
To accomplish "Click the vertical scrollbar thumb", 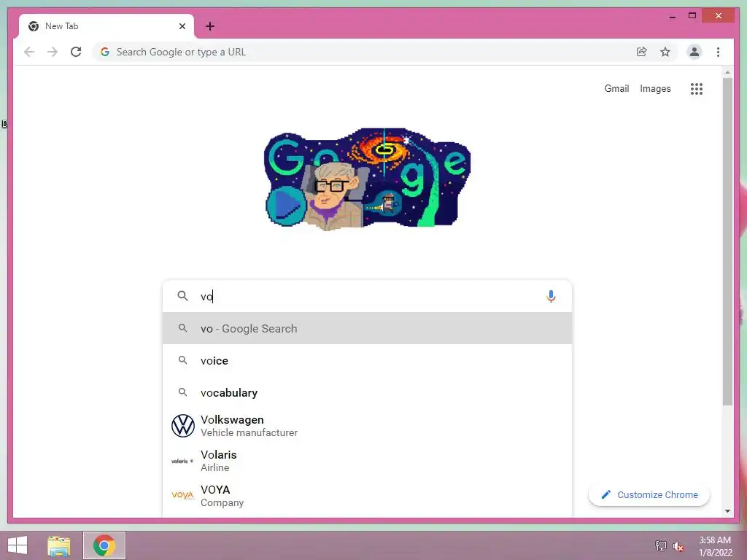I will 727,242.
